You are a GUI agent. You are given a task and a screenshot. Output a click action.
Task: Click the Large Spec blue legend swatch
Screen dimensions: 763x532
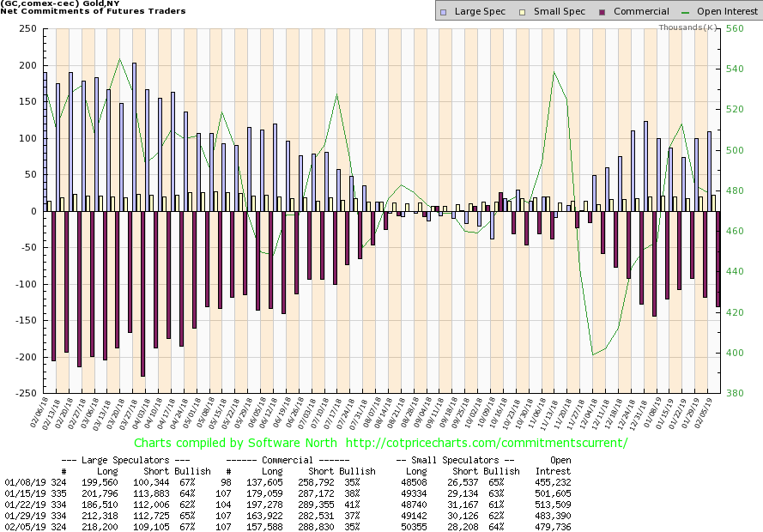coord(443,12)
